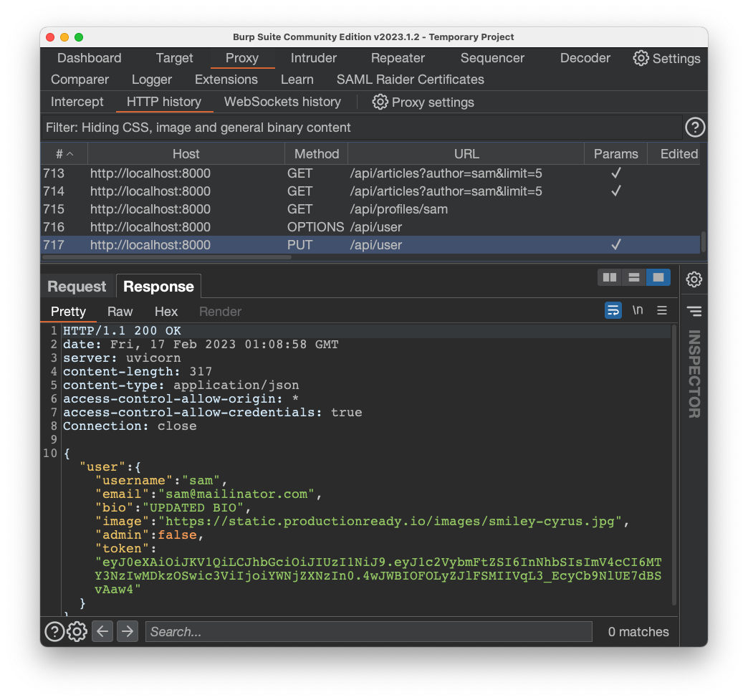Switch to top-bottom split layout
Screen dimensions: 748x700
[633, 277]
